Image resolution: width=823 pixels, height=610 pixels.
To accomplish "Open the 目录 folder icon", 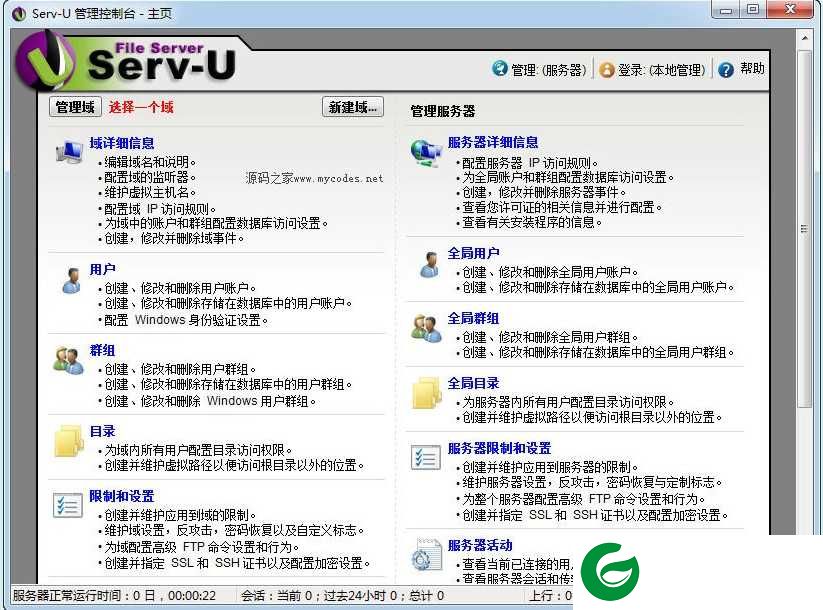I will (69, 441).
